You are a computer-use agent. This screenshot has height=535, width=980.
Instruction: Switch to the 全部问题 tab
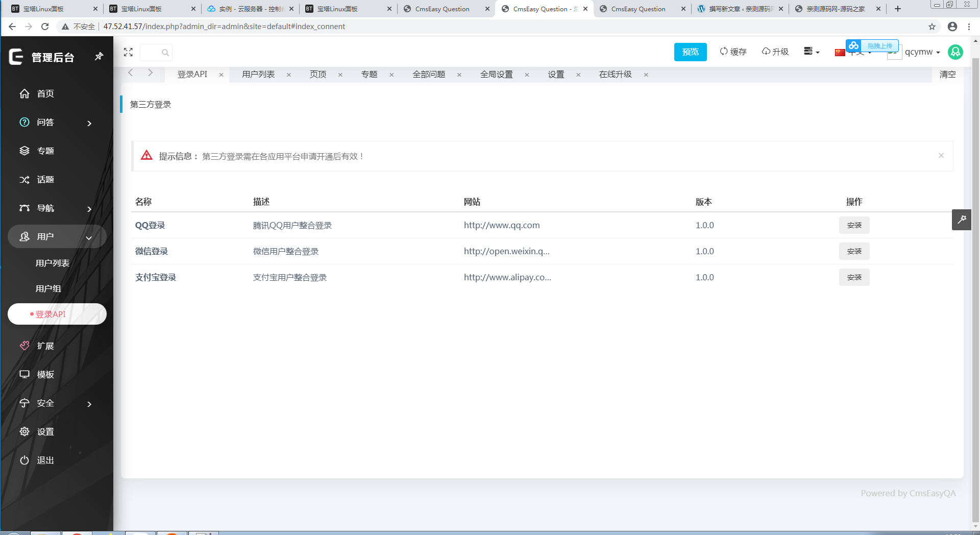click(429, 75)
